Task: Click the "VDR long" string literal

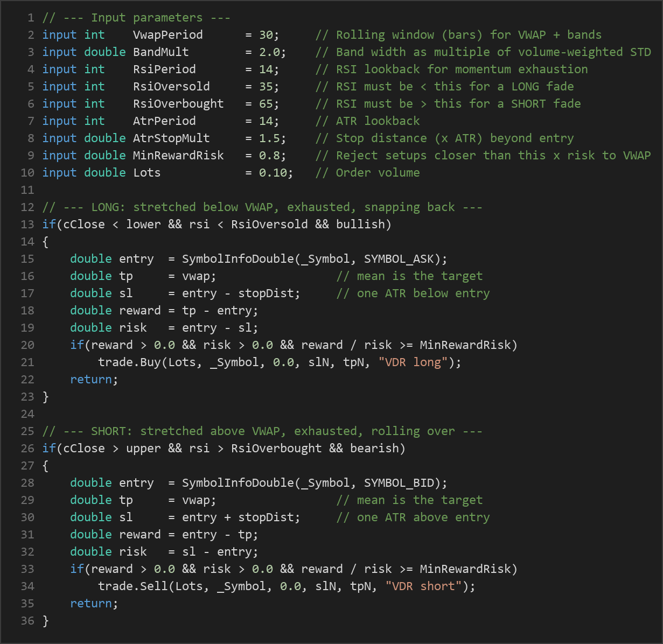Action: tap(413, 362)
